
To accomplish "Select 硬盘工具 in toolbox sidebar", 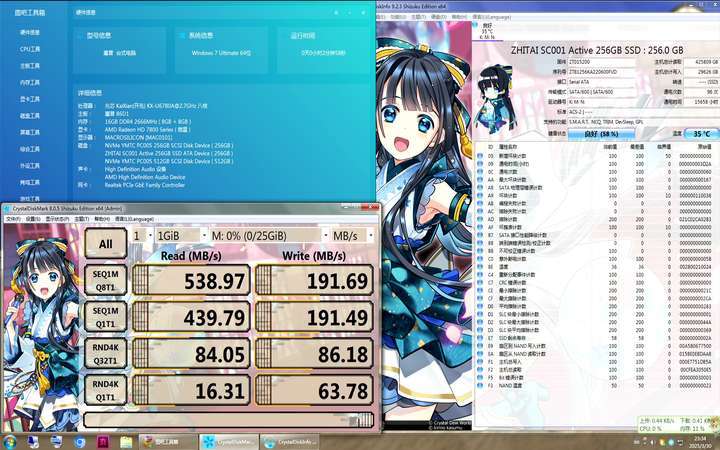I will [x=30, y=116].
